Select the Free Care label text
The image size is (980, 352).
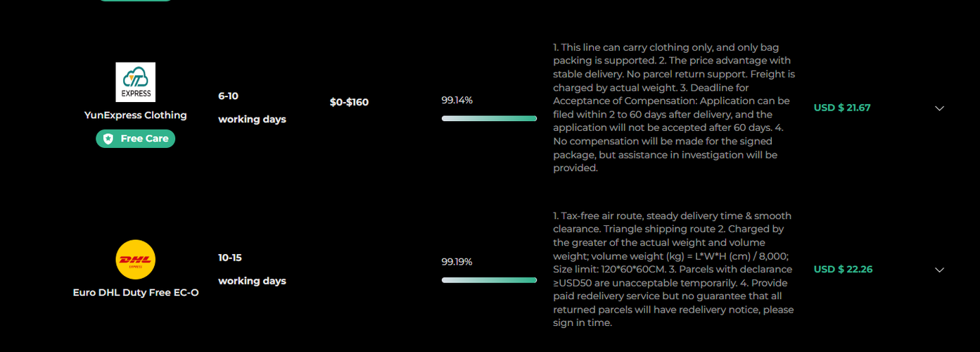144,139
